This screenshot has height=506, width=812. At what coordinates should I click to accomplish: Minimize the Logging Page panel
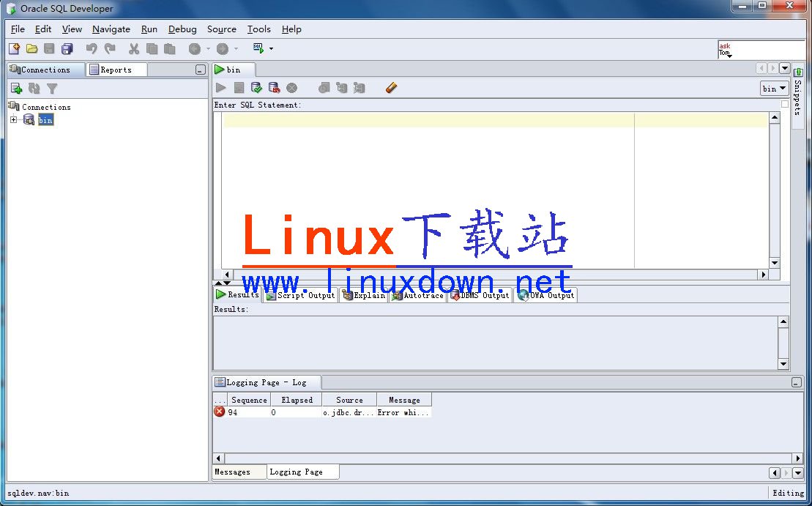pyautogui.click(x=797, y=383)
